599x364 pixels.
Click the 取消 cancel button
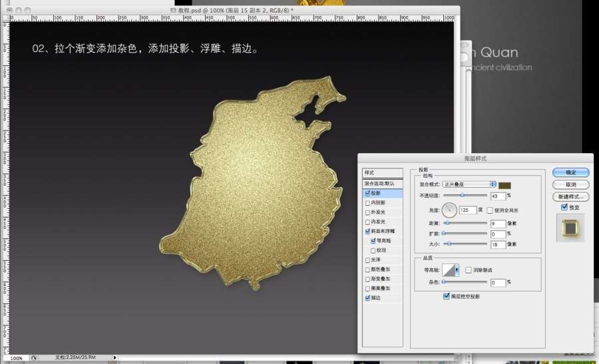point(570,184)
